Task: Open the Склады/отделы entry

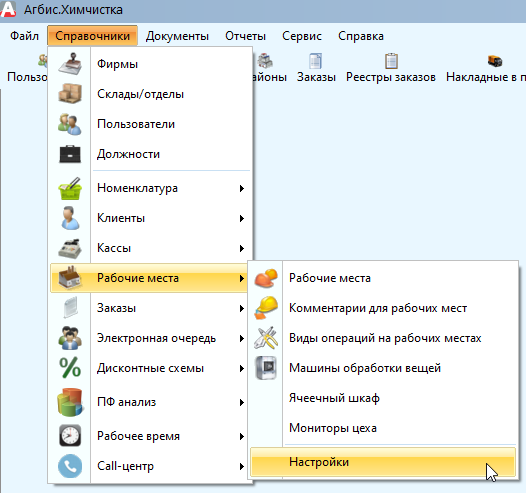Action: [151, 94]
